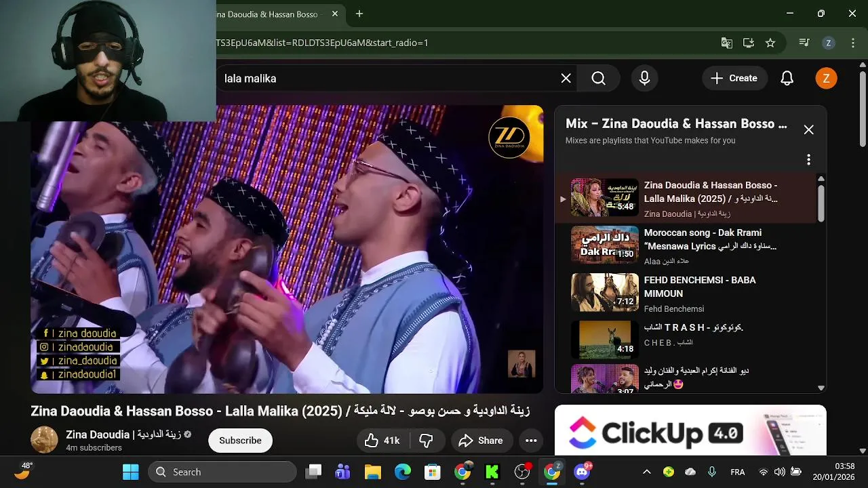Click the taskbar Search box
Viewport: 868px width, 488px height.
[x=222, y=472]
